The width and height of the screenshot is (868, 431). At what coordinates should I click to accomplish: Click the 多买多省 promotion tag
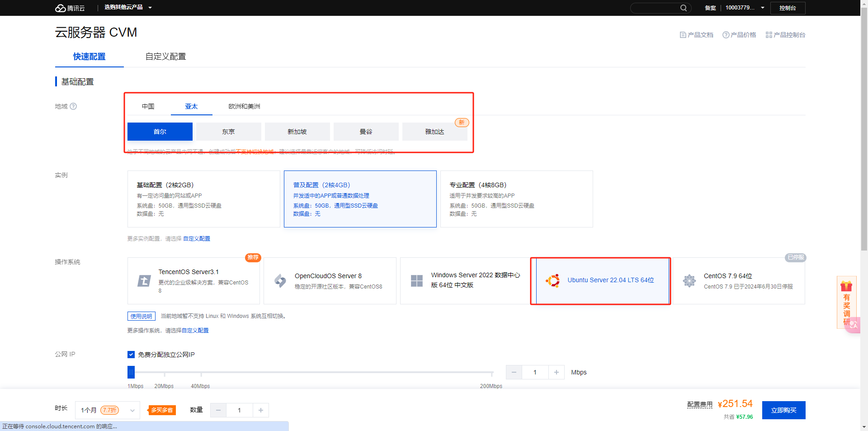point(161,410)
